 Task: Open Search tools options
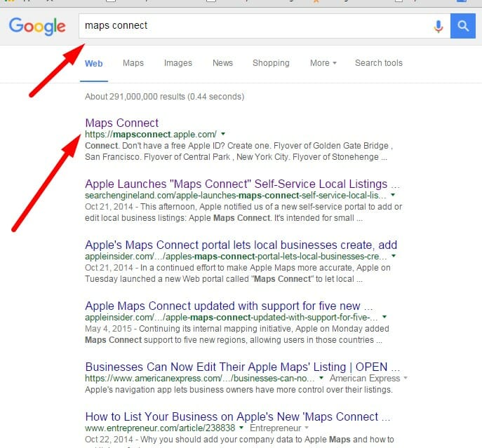coord(379,63)
